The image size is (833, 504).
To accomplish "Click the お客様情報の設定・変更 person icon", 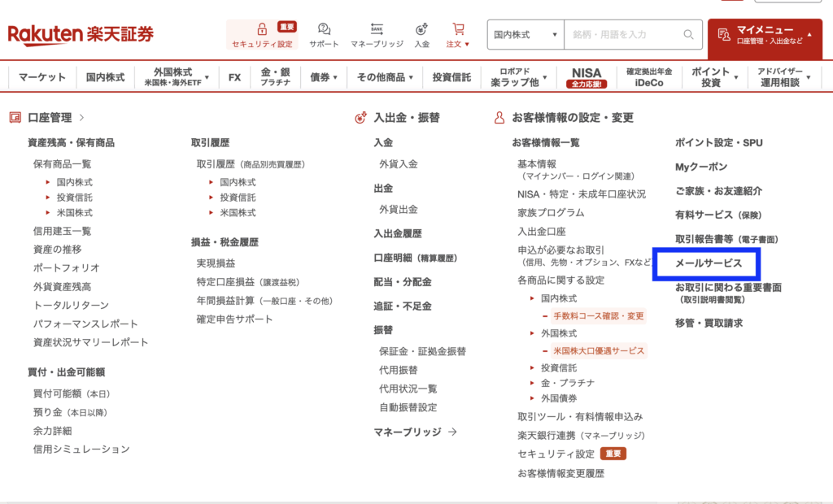I will click(499, 117).
